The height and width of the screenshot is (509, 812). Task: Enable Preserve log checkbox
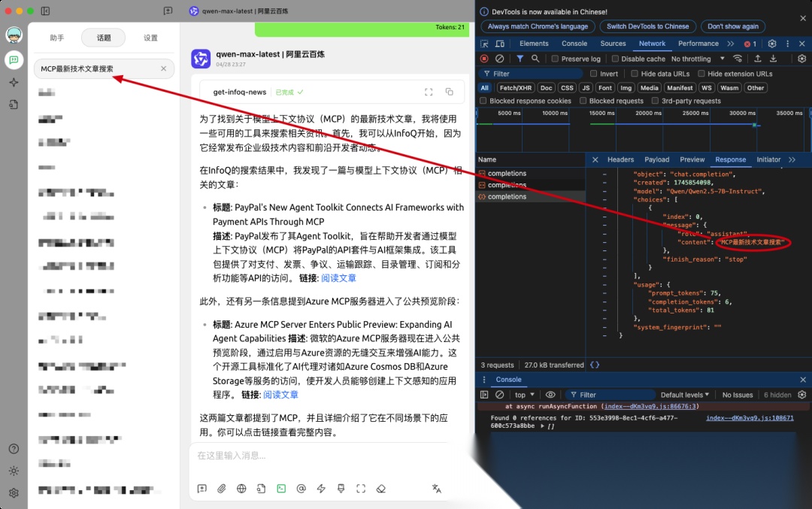tap(555, 59)
